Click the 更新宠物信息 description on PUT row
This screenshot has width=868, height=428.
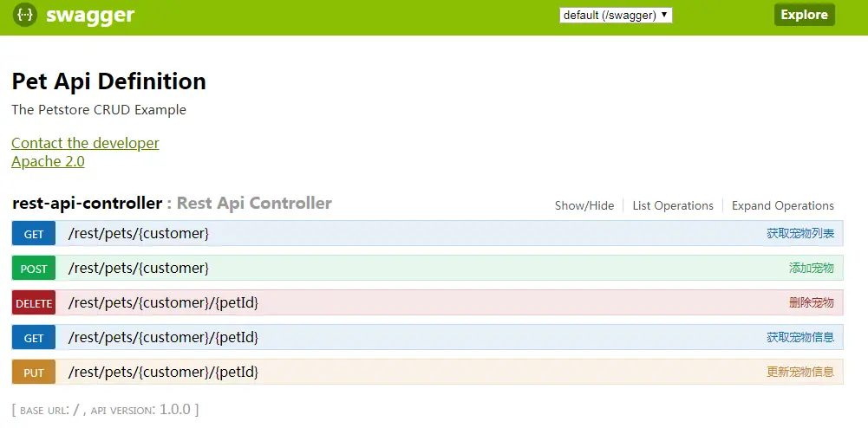coord(800,373)
